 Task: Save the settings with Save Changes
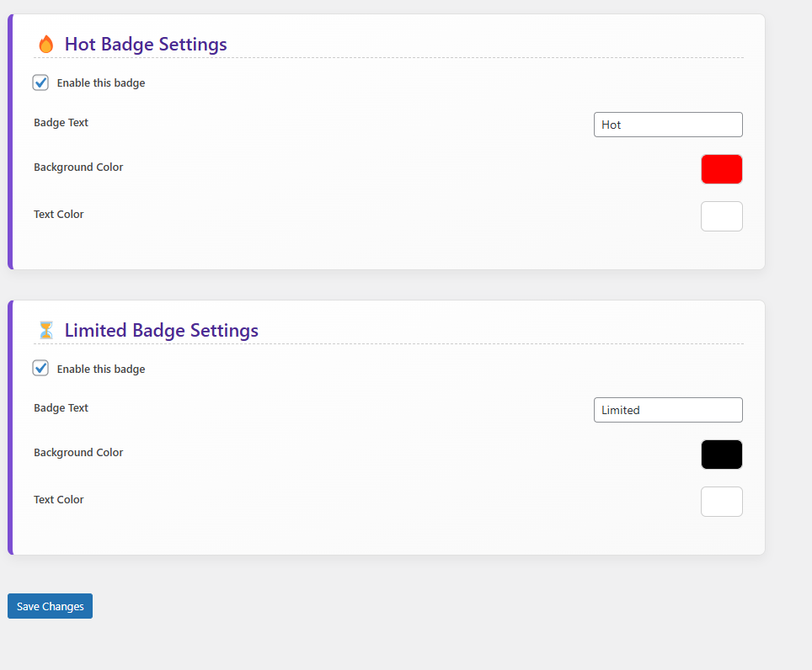(x=50, y=606)
